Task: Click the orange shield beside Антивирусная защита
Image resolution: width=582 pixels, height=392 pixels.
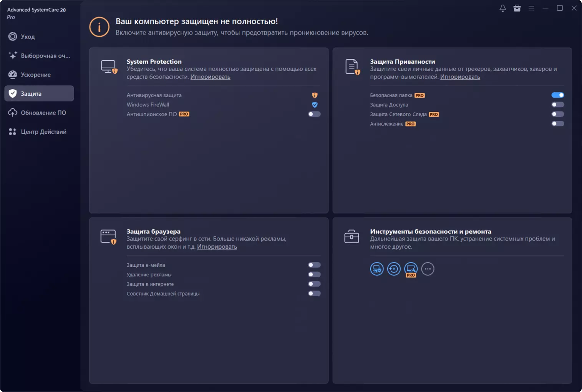Action: [315, 95]
